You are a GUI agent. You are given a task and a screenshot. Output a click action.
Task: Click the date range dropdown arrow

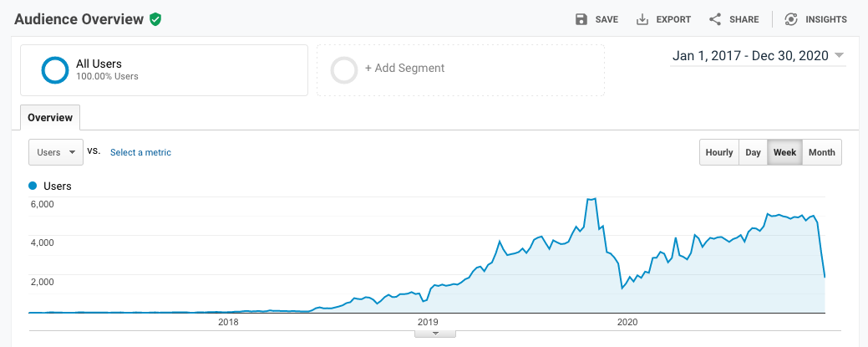pyautogui.click(x=839, y=55)
